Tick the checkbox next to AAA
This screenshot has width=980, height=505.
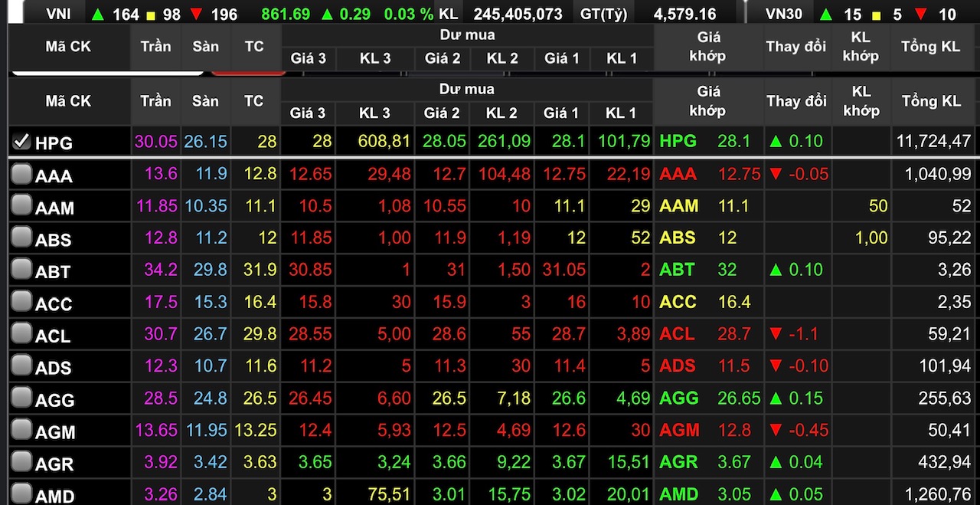pyautogui.click(x=21, y=175)
